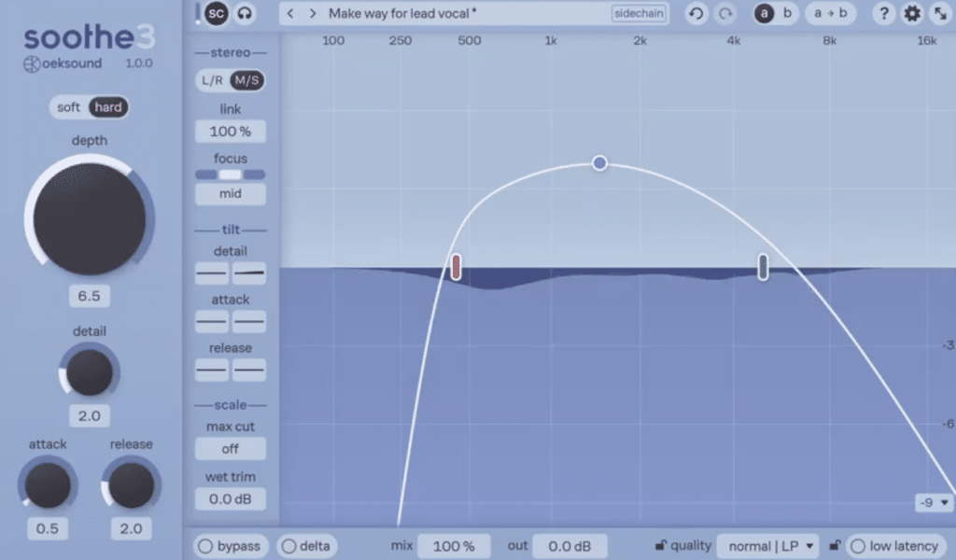Go to previous preset arrow

pos(290,13)
